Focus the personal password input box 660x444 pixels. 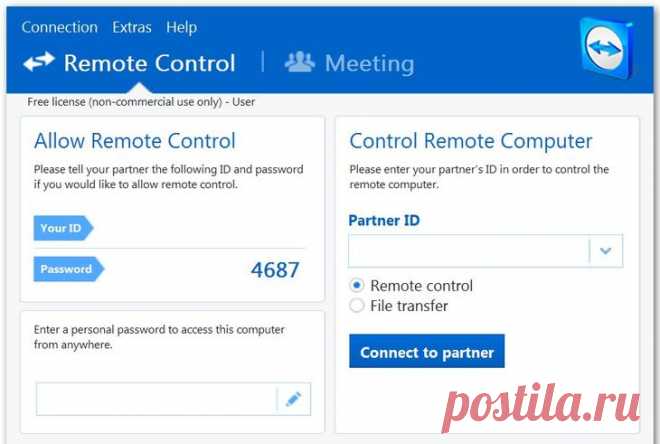pos(156,399)
